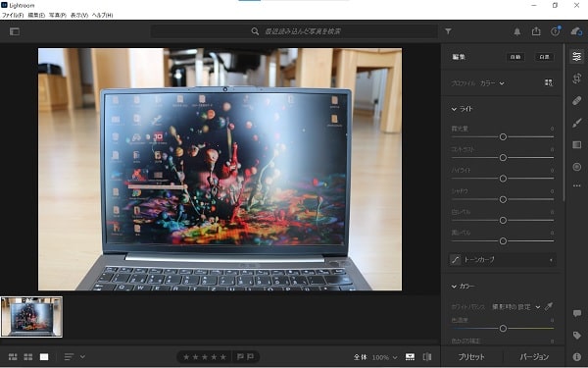Toggle the left photos panel icon
The height and width of the screenshot is (368, 588).
(15, 31)
